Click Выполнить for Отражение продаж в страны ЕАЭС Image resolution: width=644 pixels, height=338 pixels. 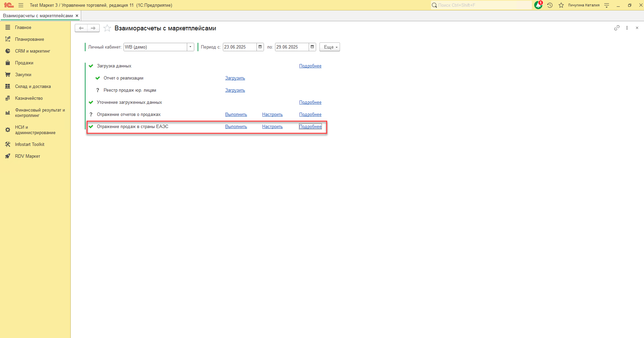[x=236, y=127]
